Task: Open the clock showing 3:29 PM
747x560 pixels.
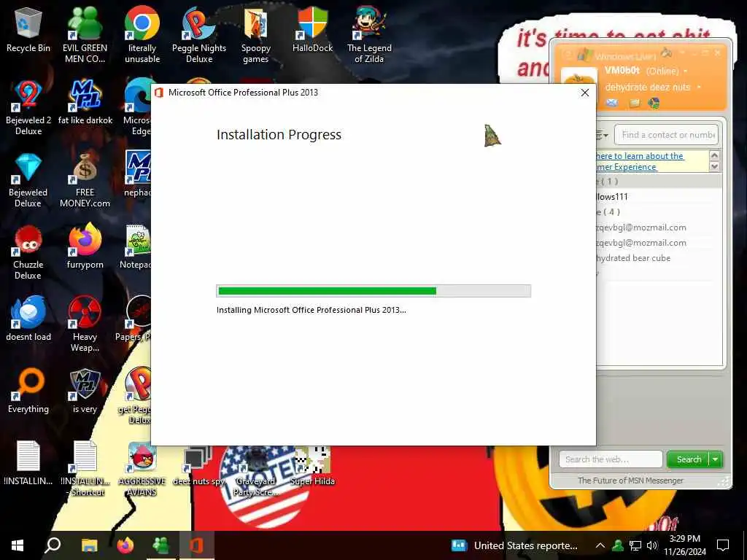Action: 685,545
